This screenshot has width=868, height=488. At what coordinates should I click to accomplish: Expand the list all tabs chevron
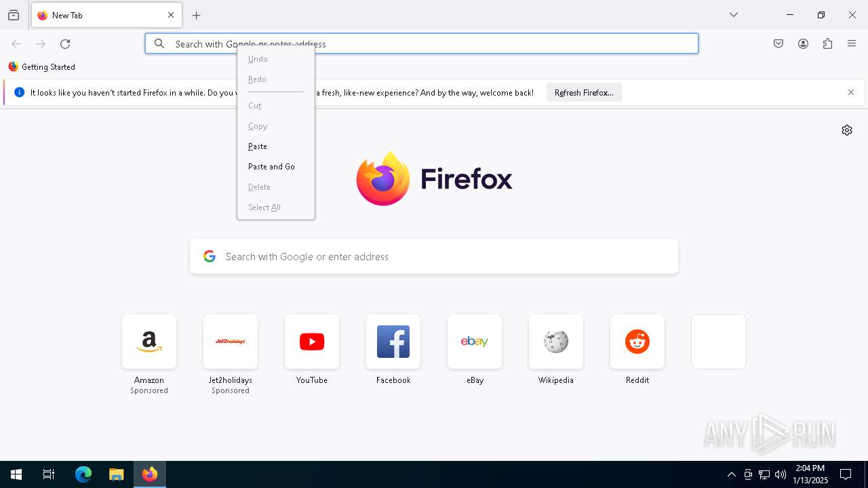[x=733, y=15]
